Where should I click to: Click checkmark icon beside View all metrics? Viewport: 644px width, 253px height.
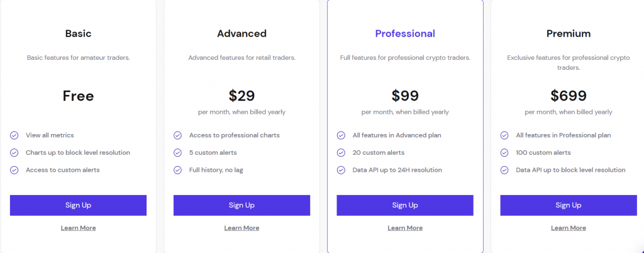tap(14, 135)
